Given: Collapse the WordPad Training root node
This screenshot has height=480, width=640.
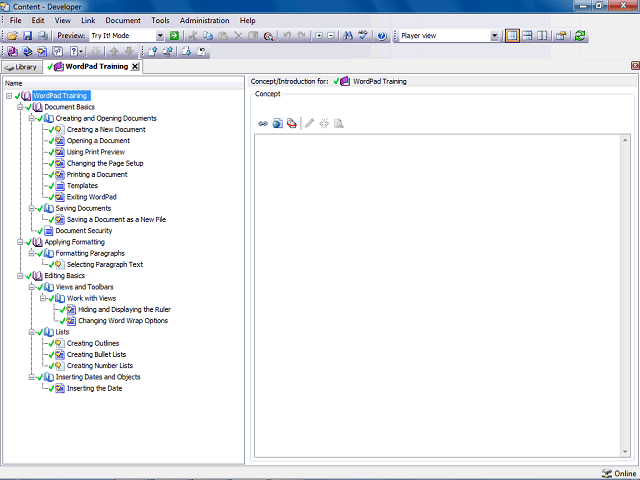Looking at the screenshot, I should point(9,96).
